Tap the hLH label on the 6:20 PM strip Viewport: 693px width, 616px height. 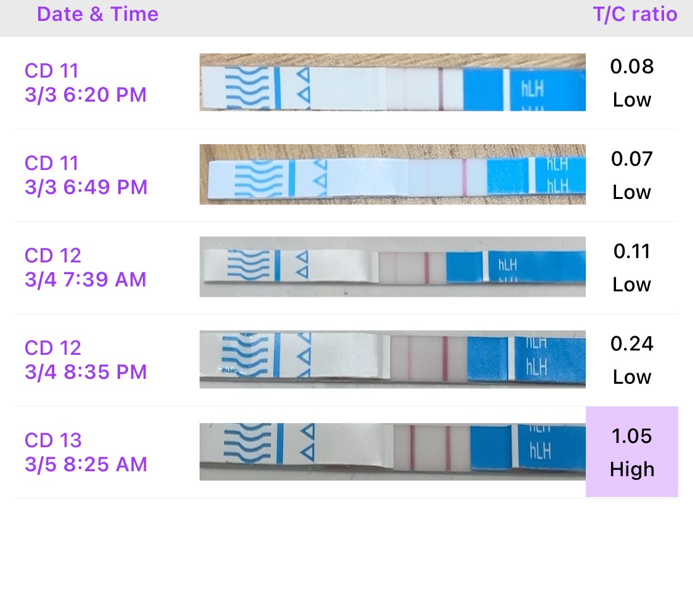[533, 88]
